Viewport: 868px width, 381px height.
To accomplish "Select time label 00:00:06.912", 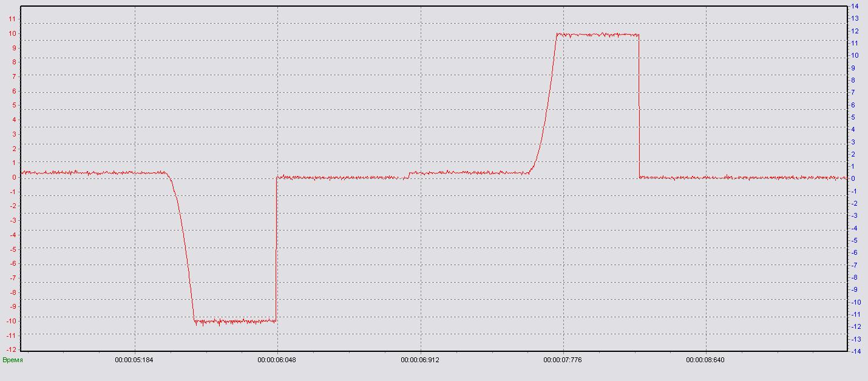I will click(x=420, y=360).
